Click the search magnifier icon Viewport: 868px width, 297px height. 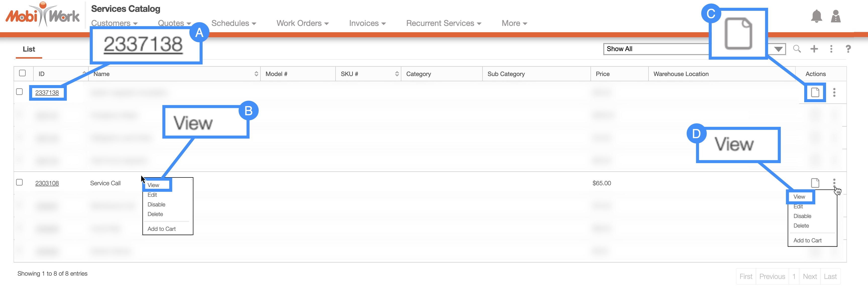pyautogui.click(x=797, y=49)
